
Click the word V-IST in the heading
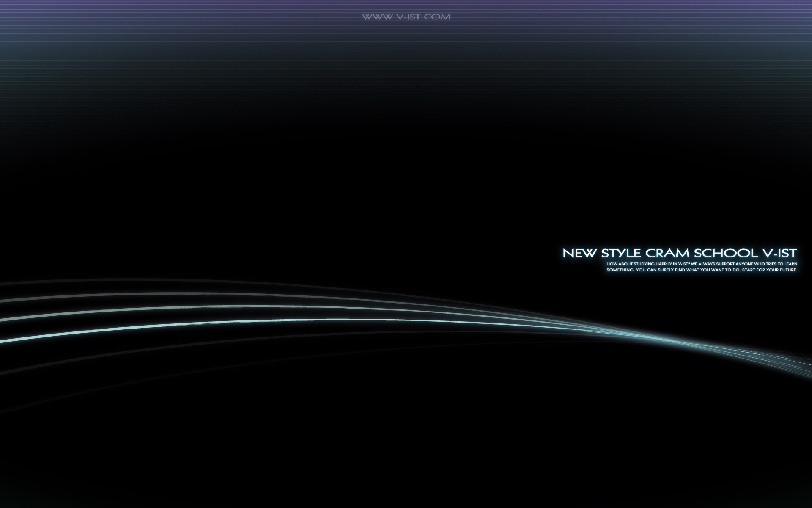coord(779,253)
